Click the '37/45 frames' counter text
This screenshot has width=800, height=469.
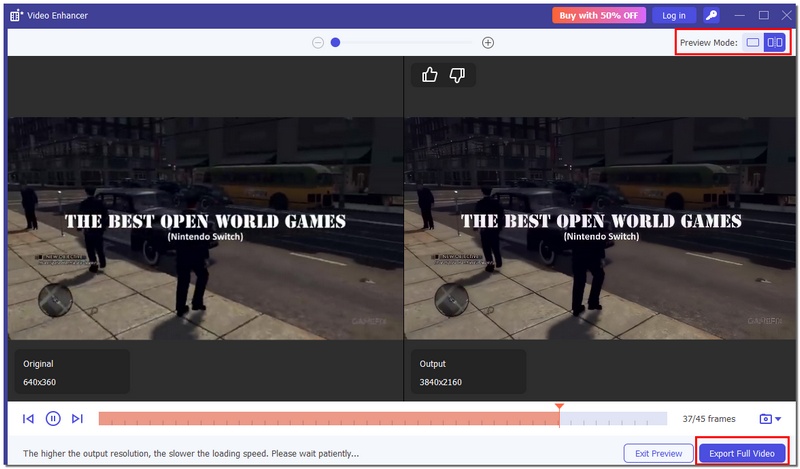click(x=709, y=419)
